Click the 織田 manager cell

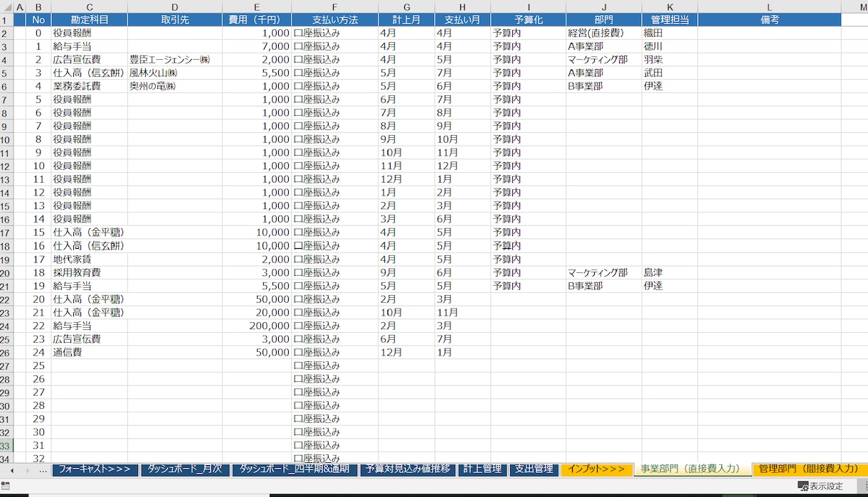669,33
